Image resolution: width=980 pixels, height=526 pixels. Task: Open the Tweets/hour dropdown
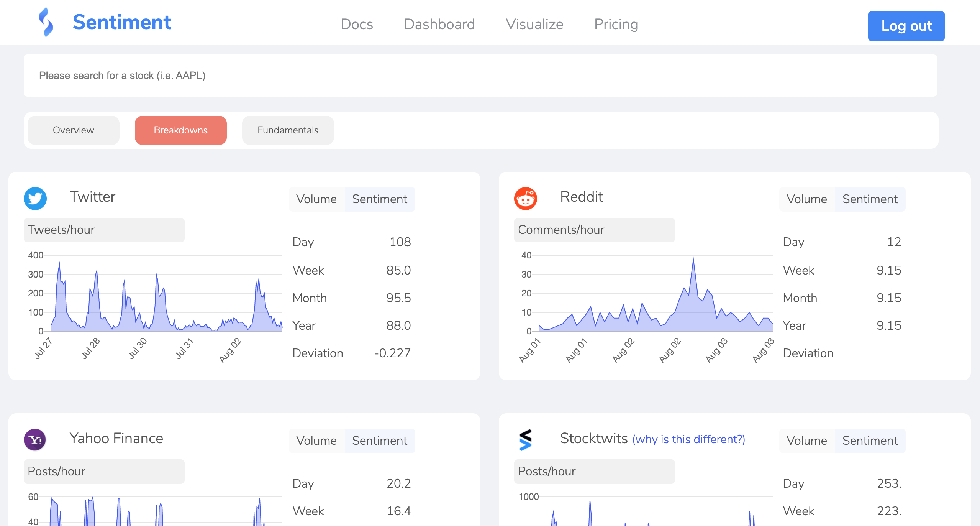104,230
